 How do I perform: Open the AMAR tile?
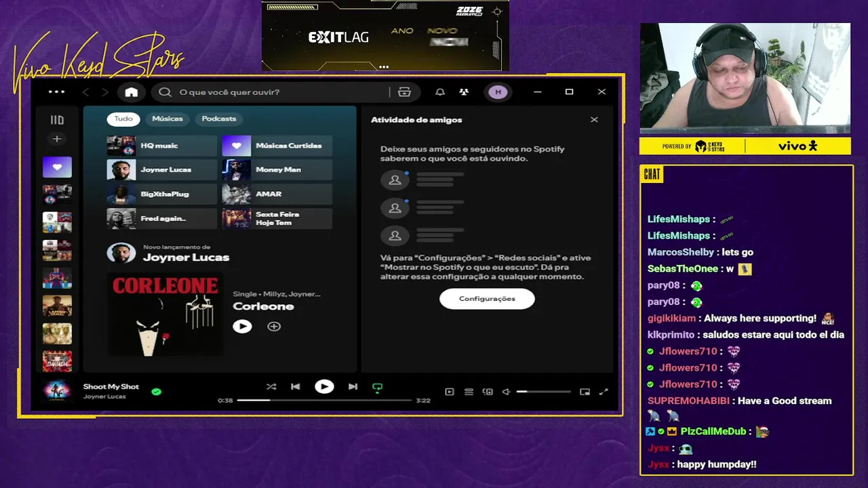click(277, 195)
